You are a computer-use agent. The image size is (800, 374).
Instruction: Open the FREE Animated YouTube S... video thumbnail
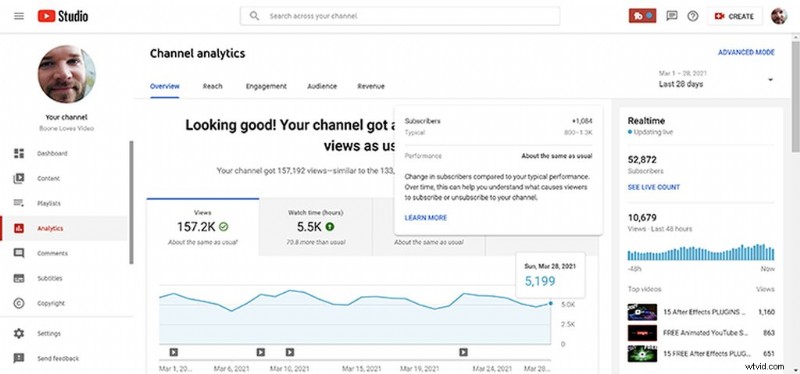(642, 333)
